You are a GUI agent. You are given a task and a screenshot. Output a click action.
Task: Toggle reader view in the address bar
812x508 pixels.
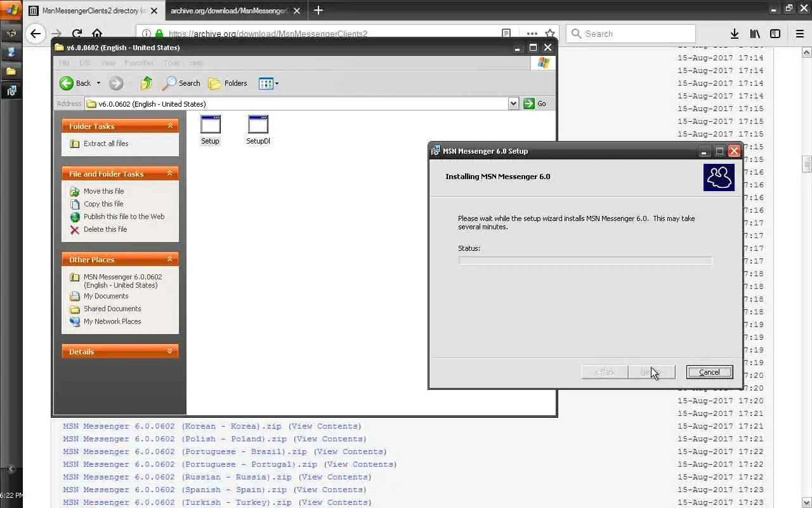tap(506, 34)
